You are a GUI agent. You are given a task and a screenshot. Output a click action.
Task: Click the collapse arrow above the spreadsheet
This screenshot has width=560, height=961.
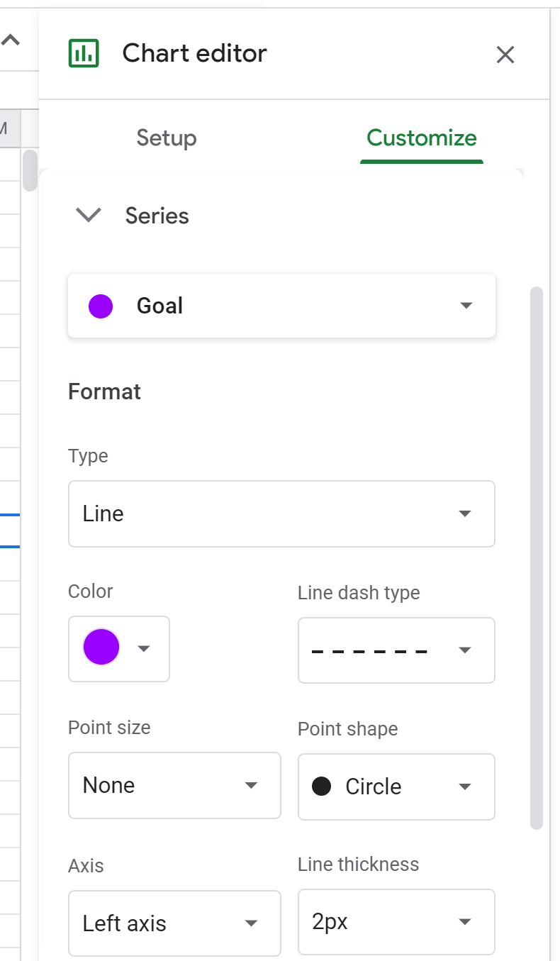tap(10, 39)
